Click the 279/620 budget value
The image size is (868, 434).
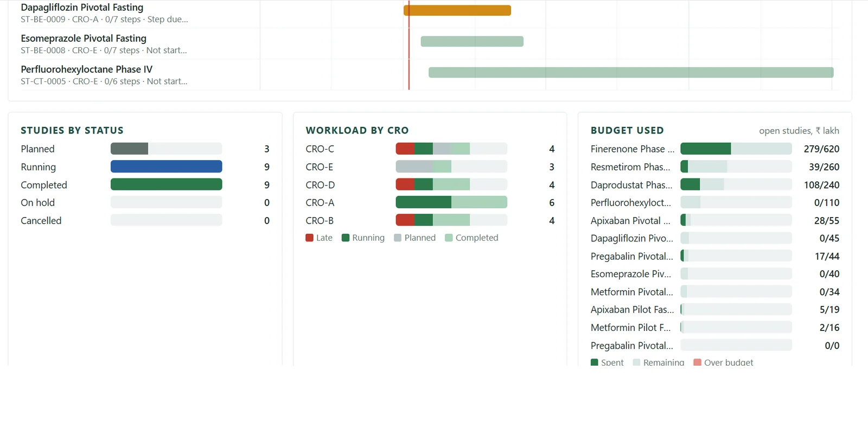(821, 149)
